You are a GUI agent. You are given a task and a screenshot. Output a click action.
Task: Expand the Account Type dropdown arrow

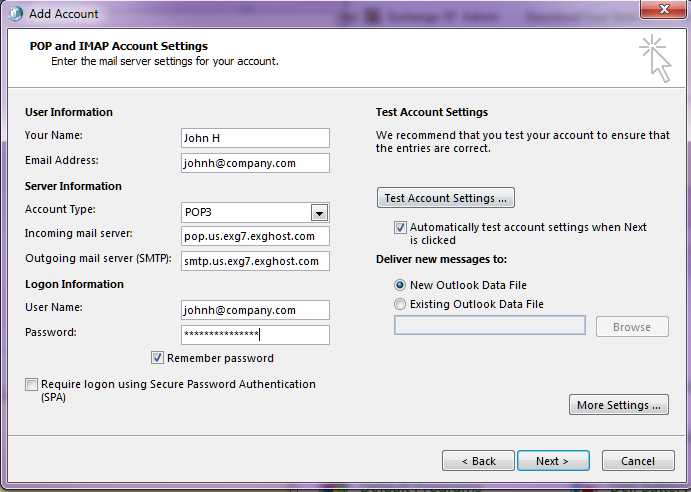click(x=319, y=212)
